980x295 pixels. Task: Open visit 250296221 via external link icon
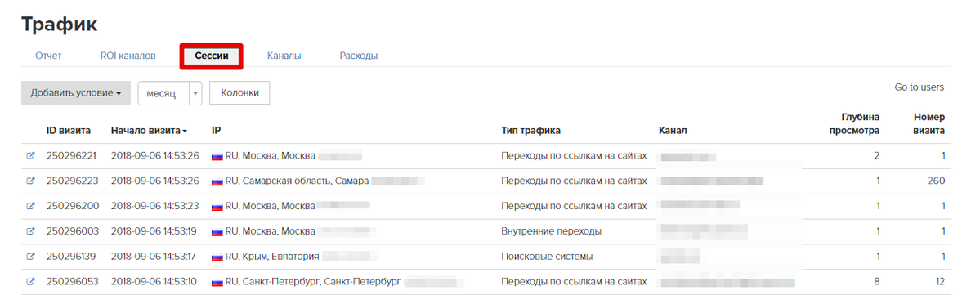tap(30, 155)
